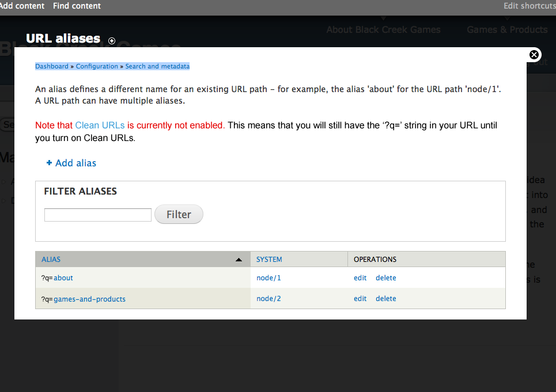Follow the Dashboard breadcrumb link
Viewport: 556px width, 392px height.
pyautogui.click(x=52, y=66)
